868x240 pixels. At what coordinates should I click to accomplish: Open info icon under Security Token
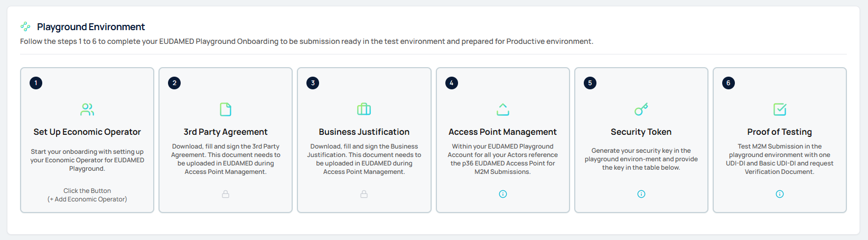coord(641,194)
